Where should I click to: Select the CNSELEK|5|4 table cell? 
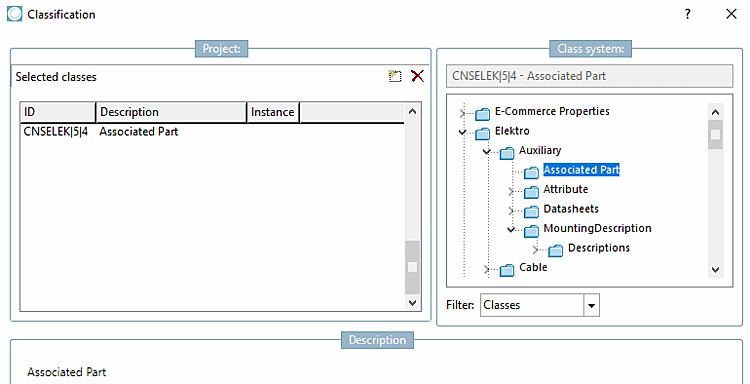pyautogui.click(x=55, y=132)
